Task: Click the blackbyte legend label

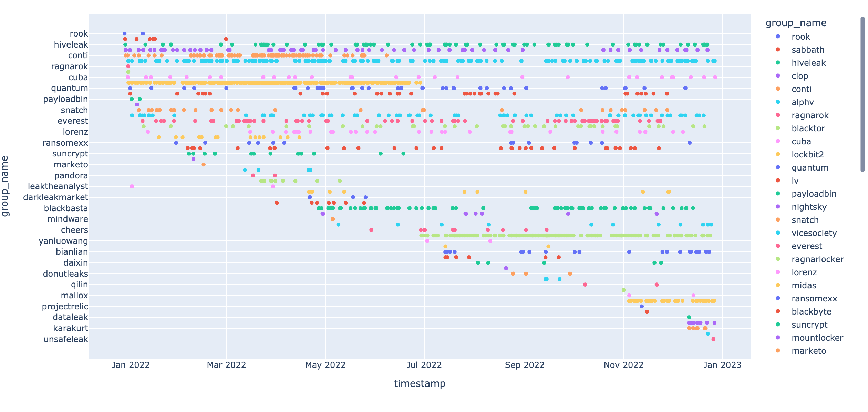Action: click(x=811, y=312)
